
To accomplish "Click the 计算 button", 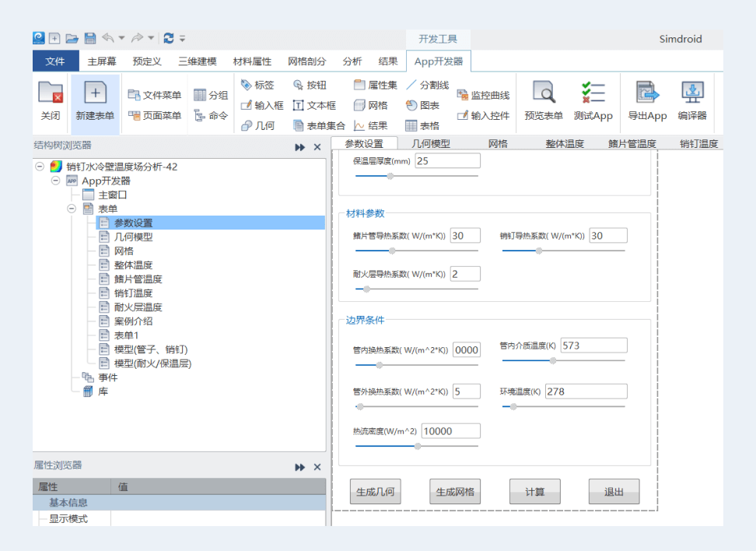I will (534, 491).
